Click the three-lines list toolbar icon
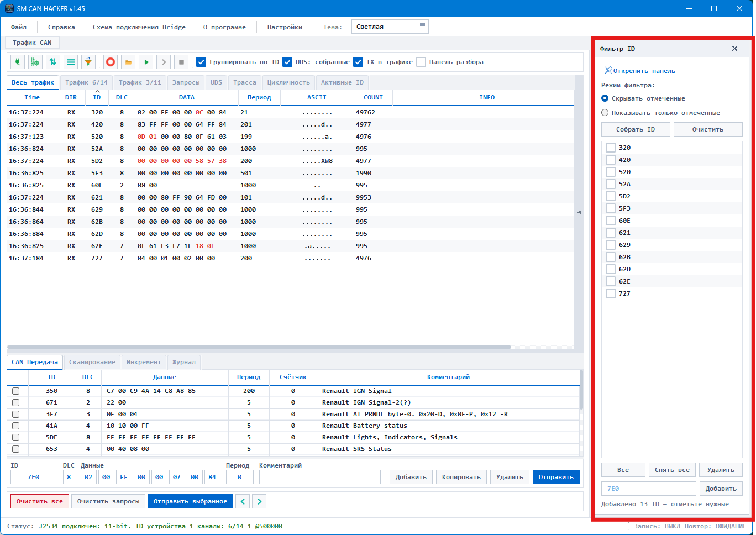 [71, 62]
